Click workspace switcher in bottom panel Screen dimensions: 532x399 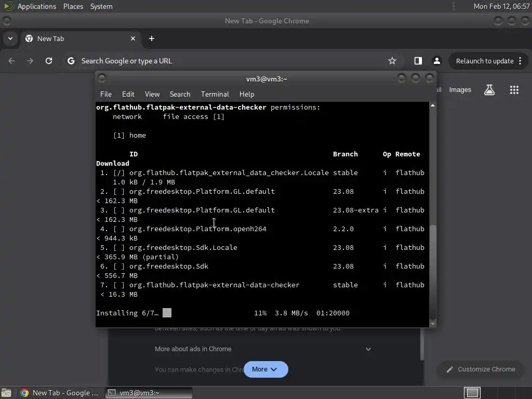point(472,393)
